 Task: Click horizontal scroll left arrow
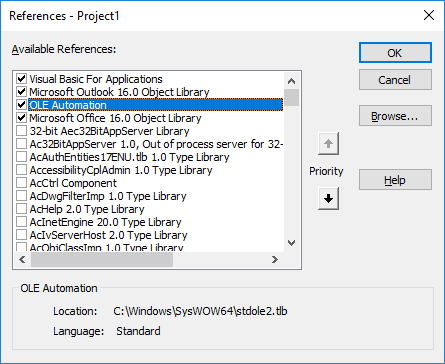(22, 259)
